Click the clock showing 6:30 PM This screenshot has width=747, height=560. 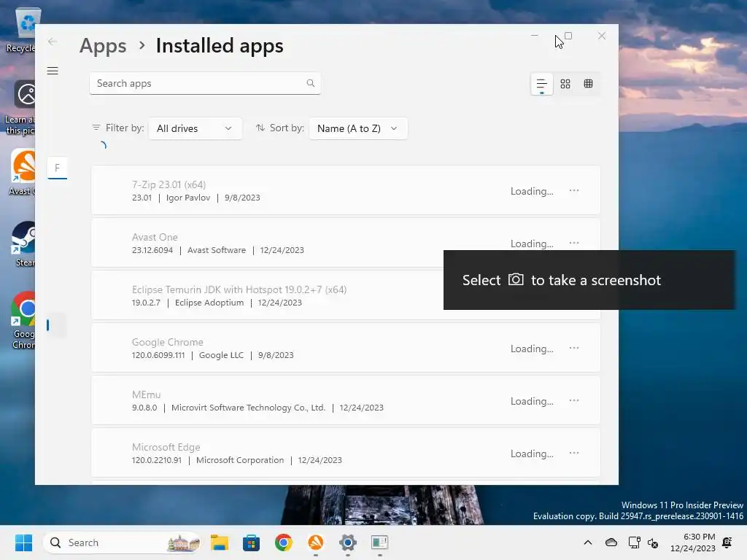pos(693,542)
